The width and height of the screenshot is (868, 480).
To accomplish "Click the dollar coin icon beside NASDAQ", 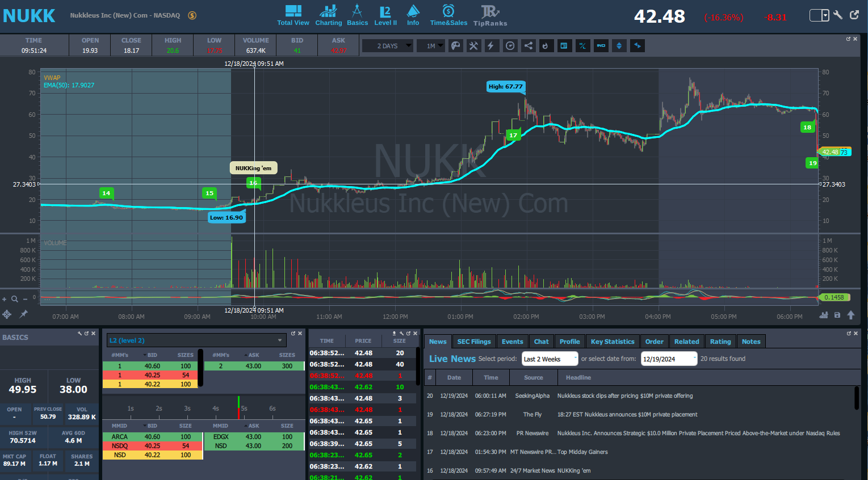I will (192, 15).
